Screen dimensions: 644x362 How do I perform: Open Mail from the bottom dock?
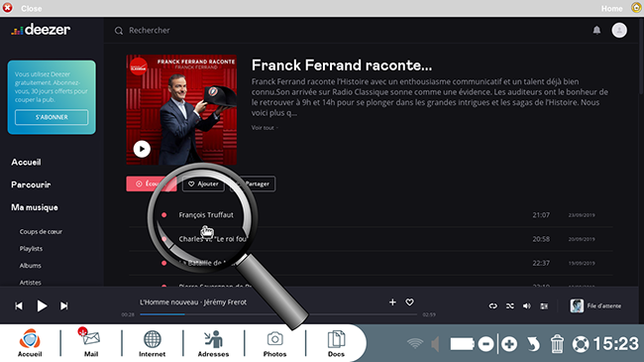pyautogui.click(x=91, y=342)
